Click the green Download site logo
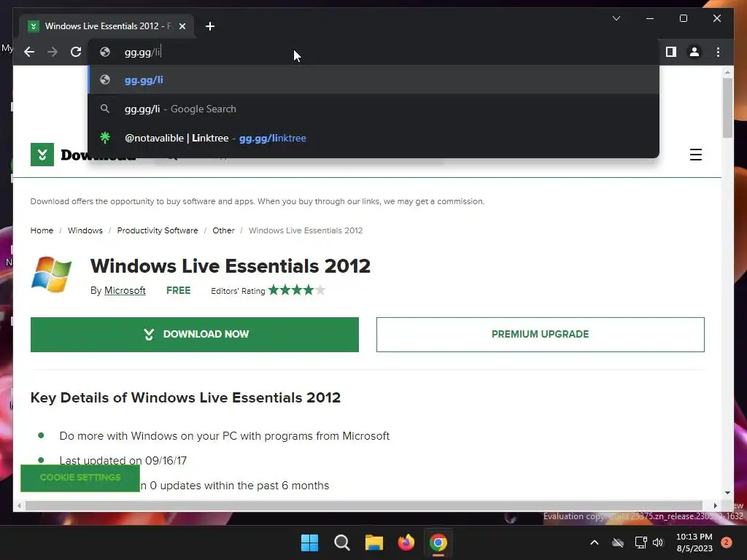 [x=42, y=155]
